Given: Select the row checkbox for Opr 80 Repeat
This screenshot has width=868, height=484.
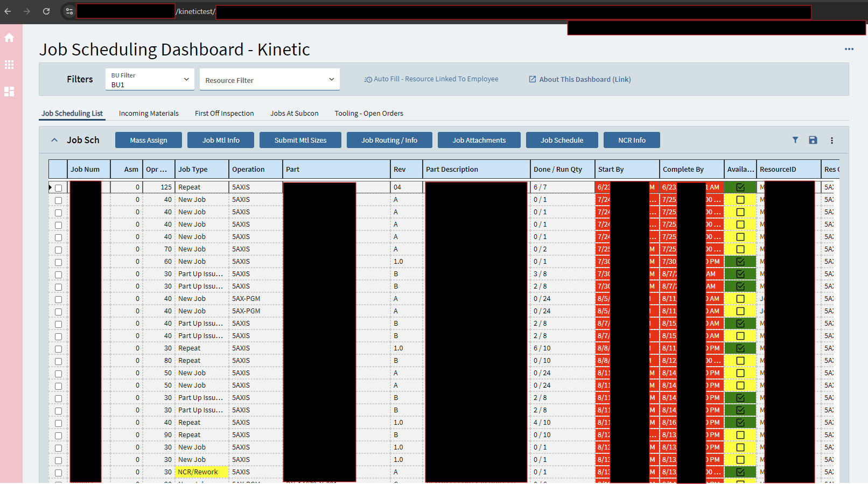Looking at the screenshot, I should pos(59,361).
